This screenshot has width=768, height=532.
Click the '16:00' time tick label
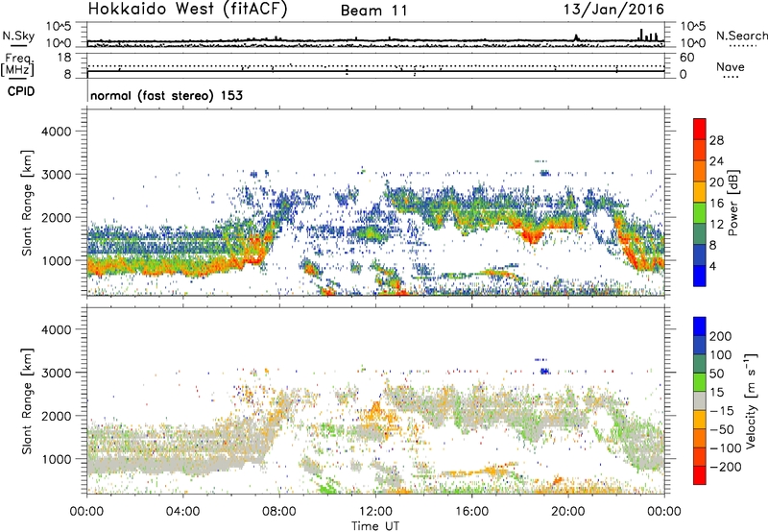(x=471, y=512)
